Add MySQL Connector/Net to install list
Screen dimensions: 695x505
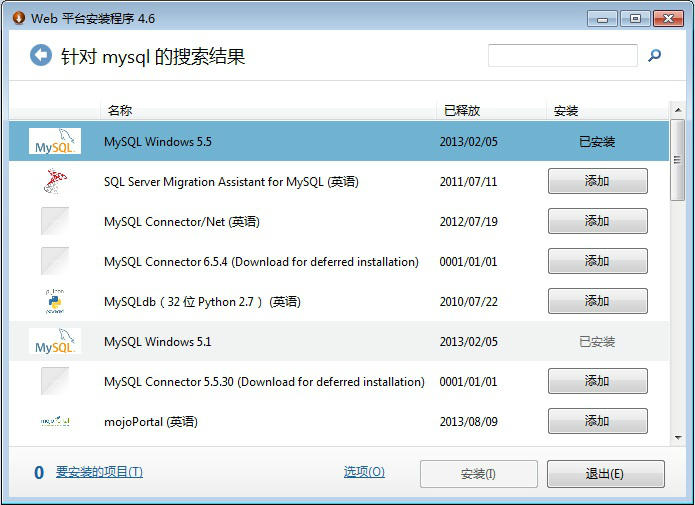pyautogui.click(x=597, y=221)
